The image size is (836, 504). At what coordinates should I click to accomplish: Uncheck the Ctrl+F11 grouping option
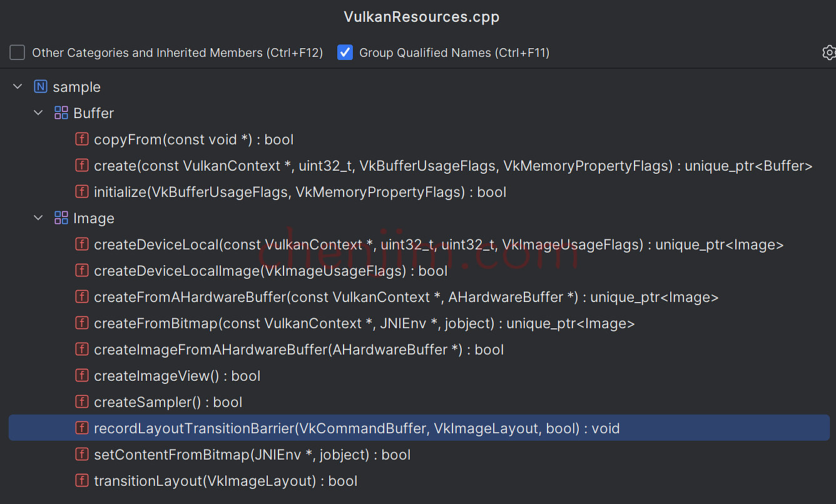pyautogui.click(x=345, y=53)
